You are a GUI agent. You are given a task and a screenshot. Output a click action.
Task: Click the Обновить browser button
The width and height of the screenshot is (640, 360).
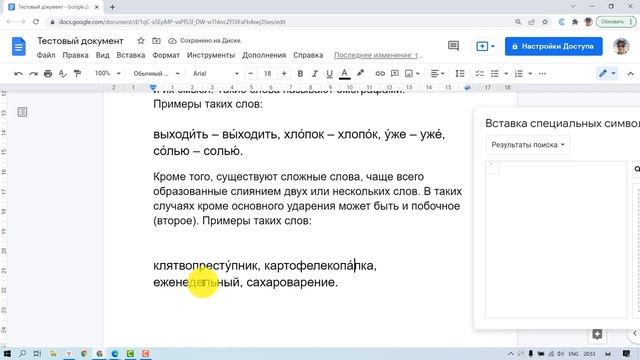click(616, 22)
